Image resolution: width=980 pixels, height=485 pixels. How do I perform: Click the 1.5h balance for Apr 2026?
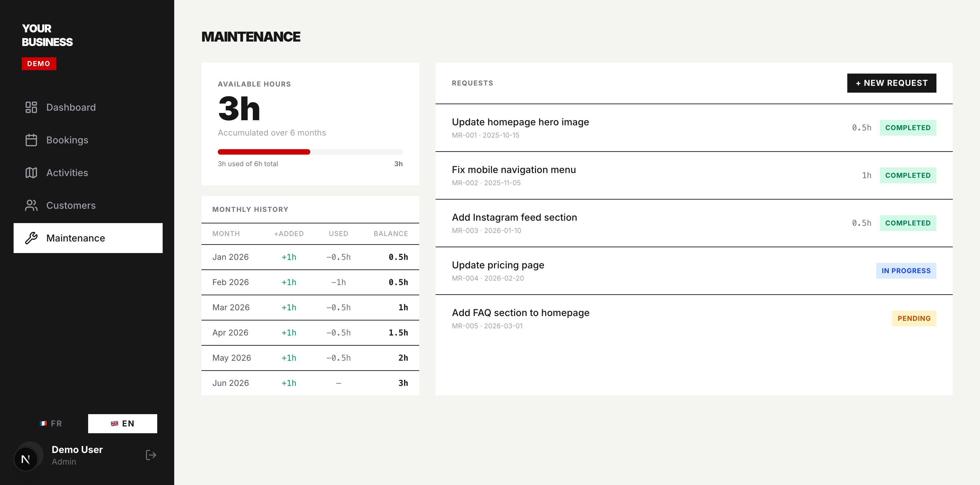click(x=398, y=332)
